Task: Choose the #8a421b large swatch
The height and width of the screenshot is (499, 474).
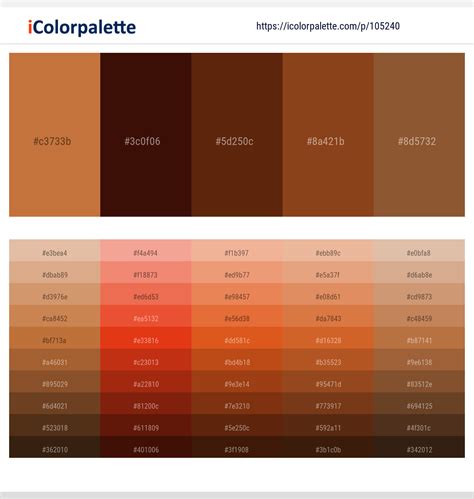Action: point(328,135)
